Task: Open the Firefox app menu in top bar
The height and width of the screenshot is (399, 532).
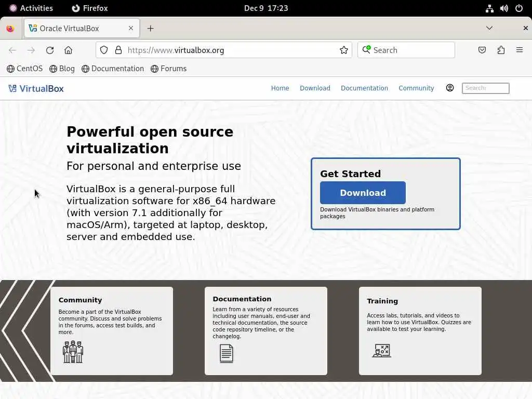Action: [x=90, y=8]
